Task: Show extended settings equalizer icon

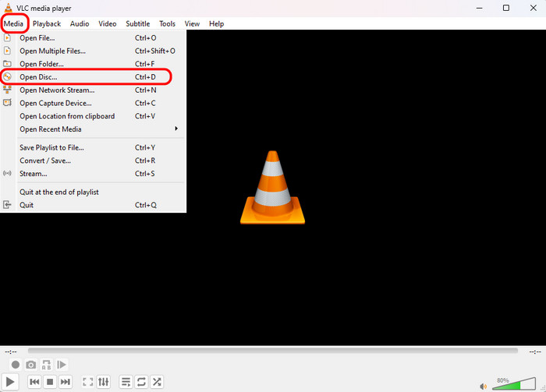Action: 104,382
